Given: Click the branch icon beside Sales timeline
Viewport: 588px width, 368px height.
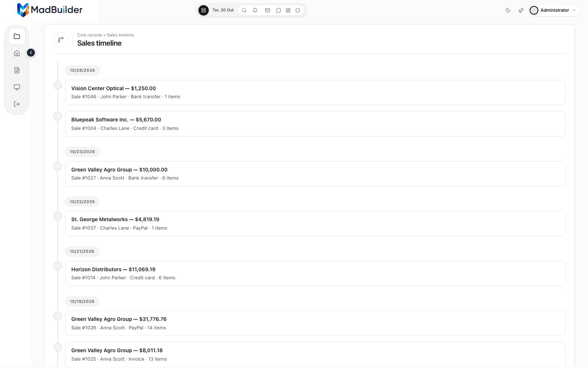Looking at the screenshot, I should click(x=61, y=39).
